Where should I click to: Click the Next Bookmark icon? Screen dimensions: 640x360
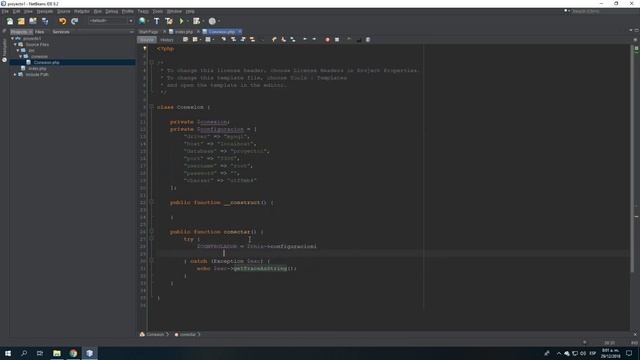[284, 40]
